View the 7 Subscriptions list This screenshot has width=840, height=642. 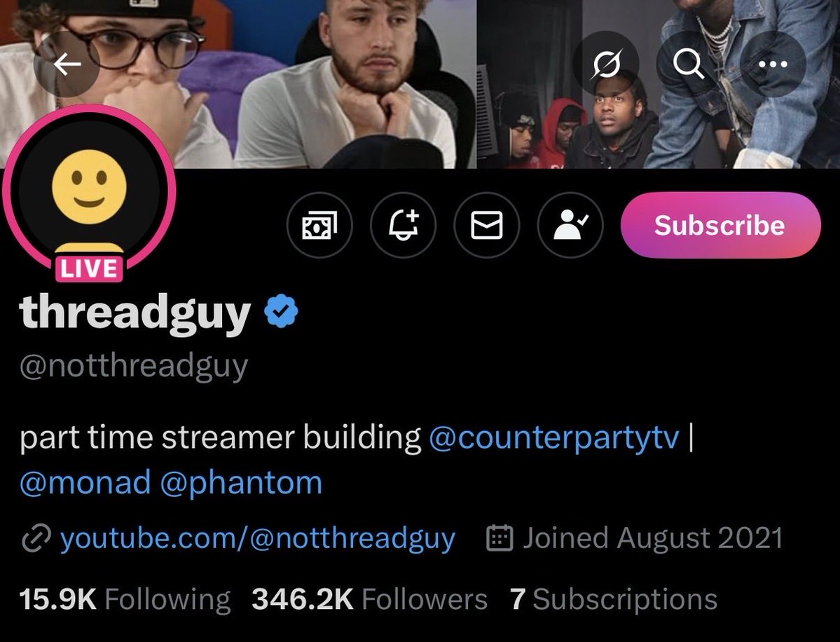coord(614,599)
